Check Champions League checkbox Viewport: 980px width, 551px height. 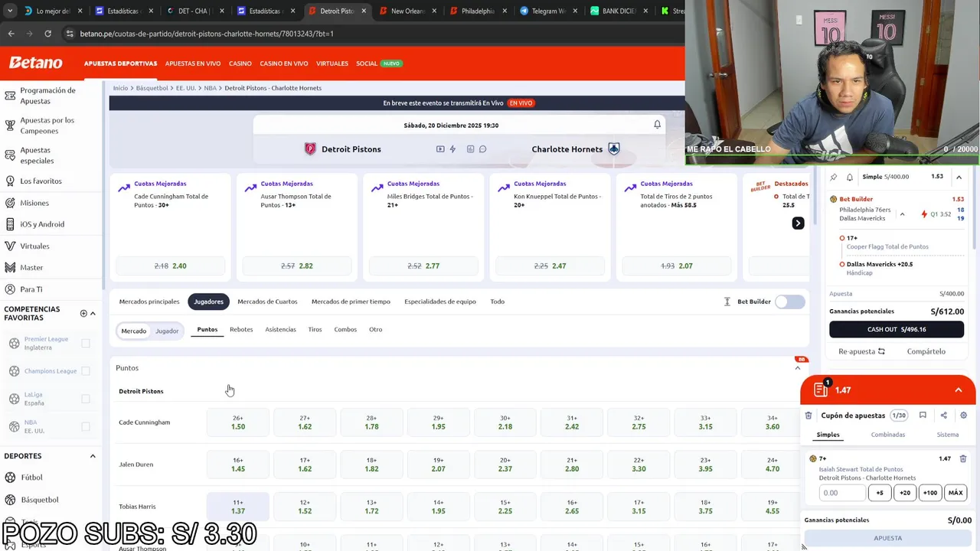[x=86, y=371]
